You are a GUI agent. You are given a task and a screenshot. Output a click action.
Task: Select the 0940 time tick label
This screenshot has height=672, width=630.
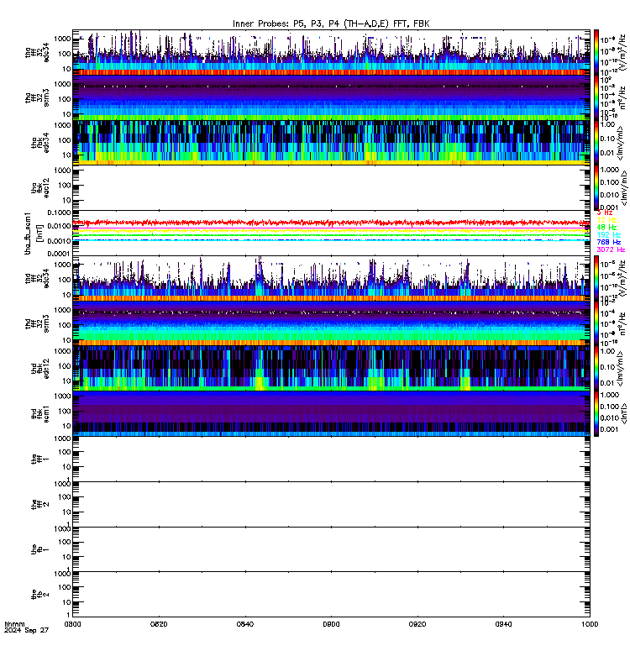coord(503,624)
